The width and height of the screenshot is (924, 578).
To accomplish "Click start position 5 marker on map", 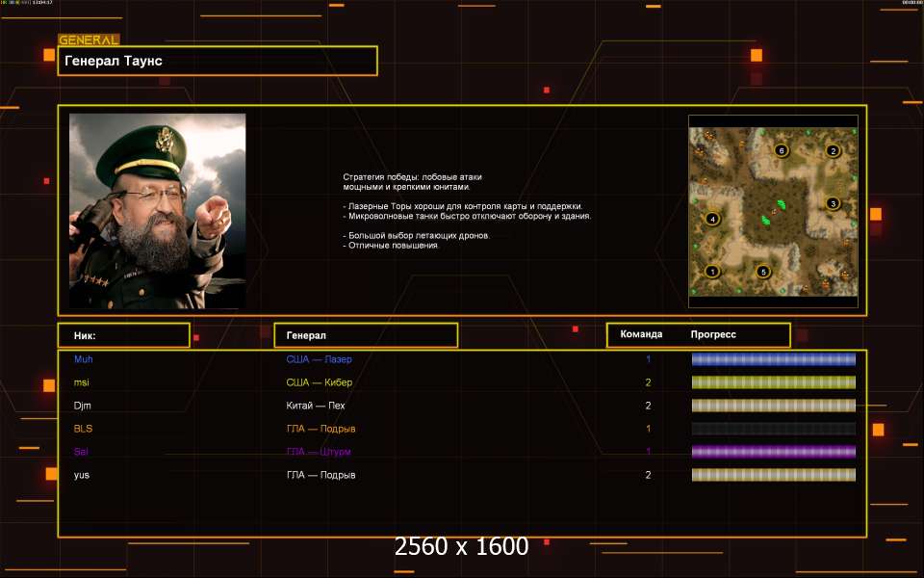I will [763, 272].
